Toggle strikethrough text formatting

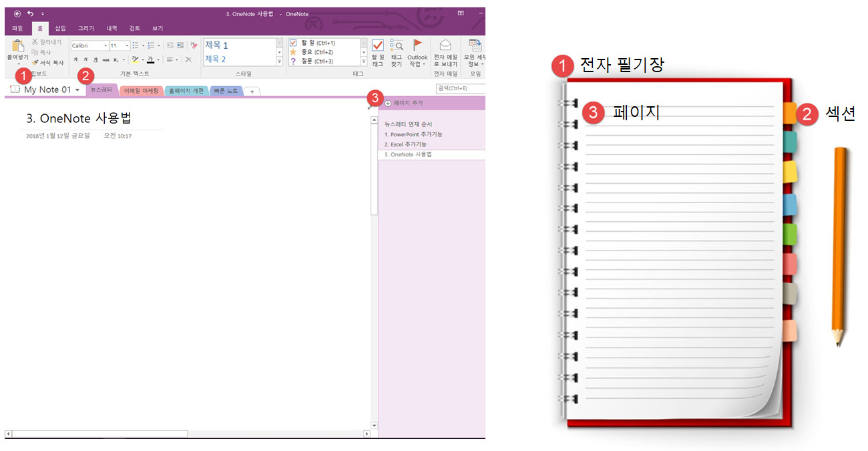105,59
